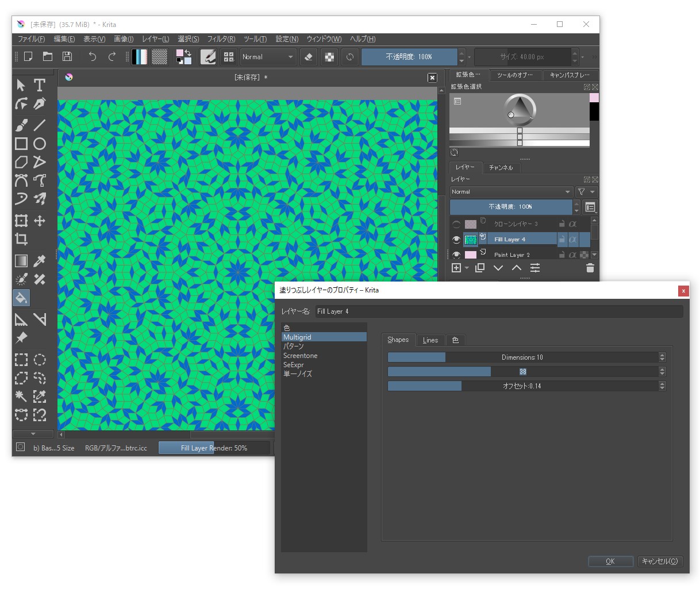Select the Multibrush tool
The height and width of the screenshot is (593, 700).
(x=40, y=199)
